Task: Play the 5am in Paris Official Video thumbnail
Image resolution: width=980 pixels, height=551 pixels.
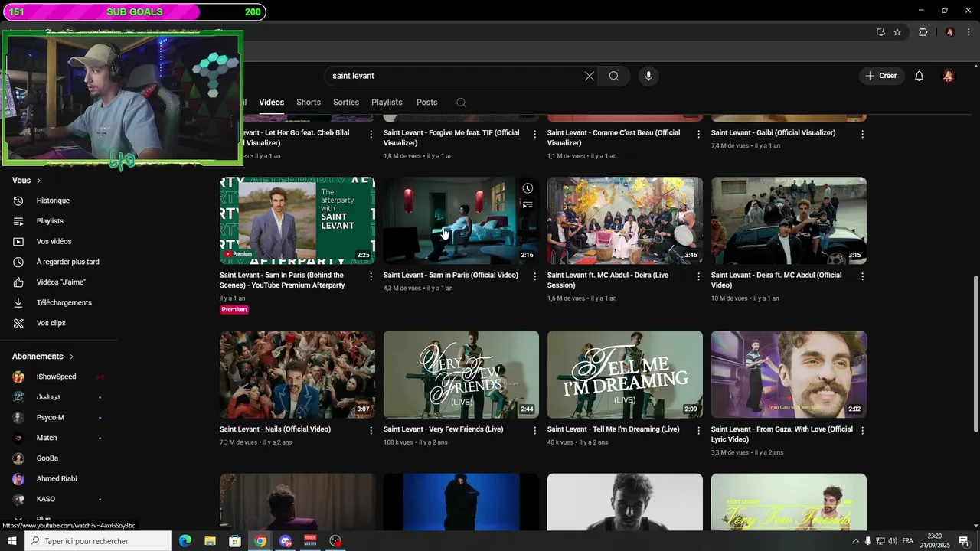Action: click(461, 221)
